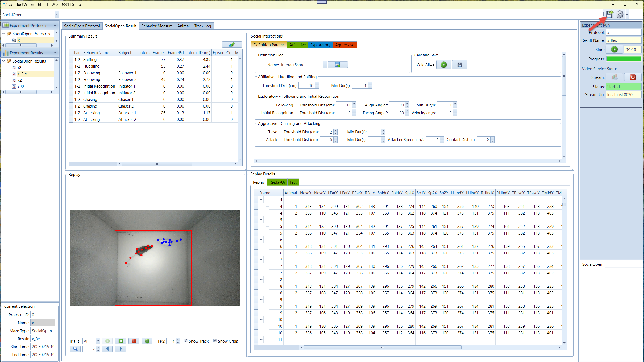
Task: Stop replay with the red power button
Action: [134, 341]
